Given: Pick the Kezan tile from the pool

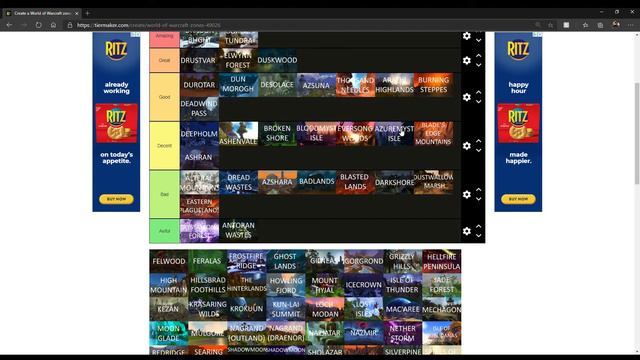Looking at the screenshot, I should click(169, 309).
